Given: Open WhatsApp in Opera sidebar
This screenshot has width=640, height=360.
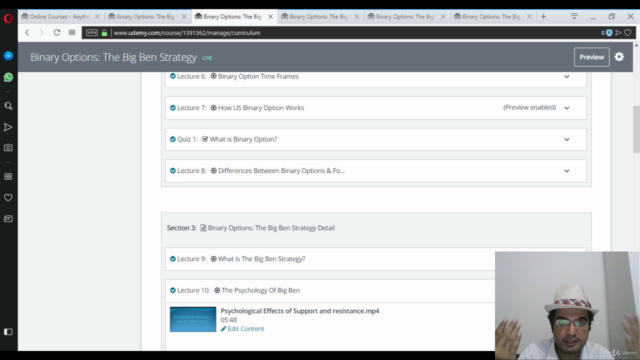Looking at the screenshot, I should point(8,77).
